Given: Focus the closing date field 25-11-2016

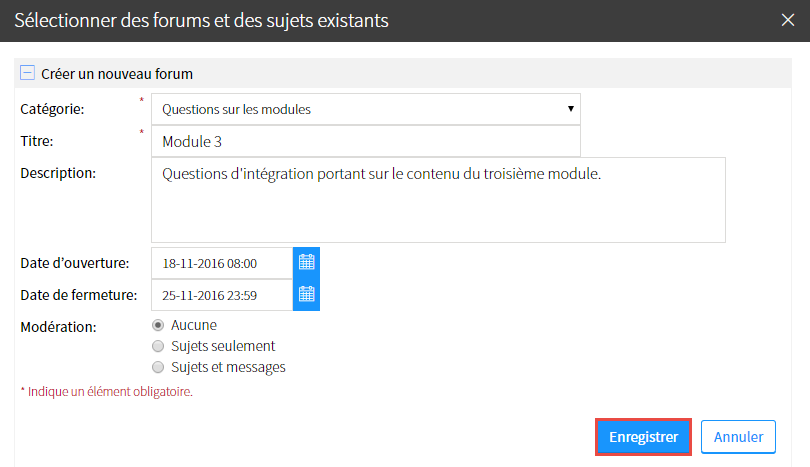Looking at the screenshot, I should pyautogui.click(x=222, y=295).
